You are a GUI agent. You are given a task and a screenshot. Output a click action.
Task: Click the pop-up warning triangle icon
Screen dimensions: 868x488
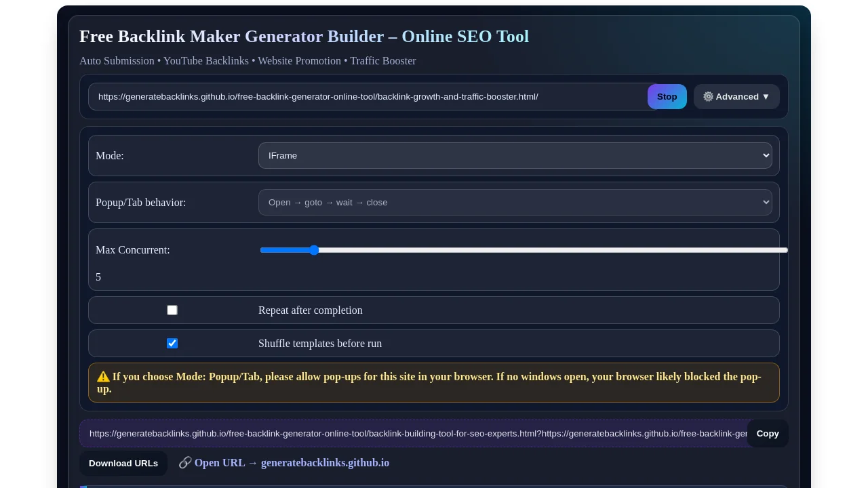(x=103, y=377)
